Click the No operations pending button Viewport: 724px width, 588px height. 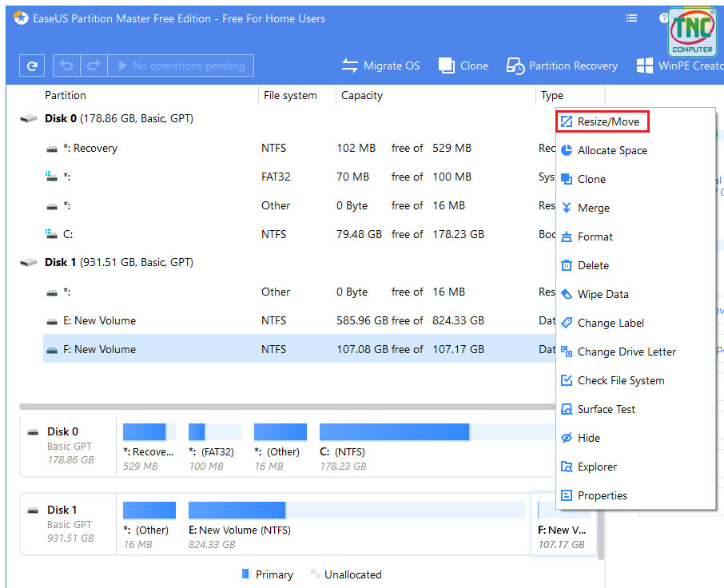[181, 66]
